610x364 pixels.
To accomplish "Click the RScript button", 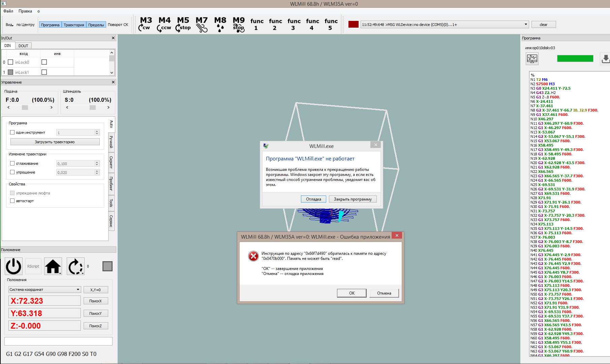I will coord(33,266).
